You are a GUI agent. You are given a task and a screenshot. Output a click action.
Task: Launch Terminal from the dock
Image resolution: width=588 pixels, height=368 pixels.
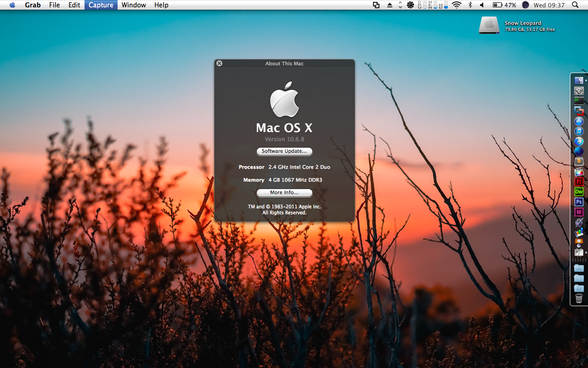click(579, 101)
